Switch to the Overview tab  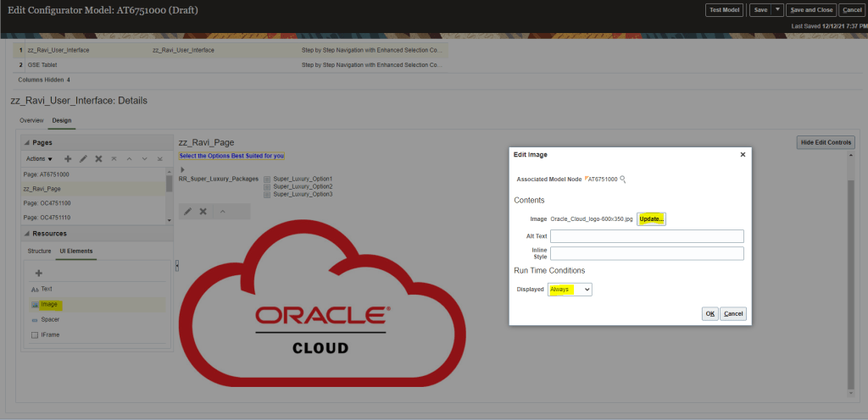31,120
